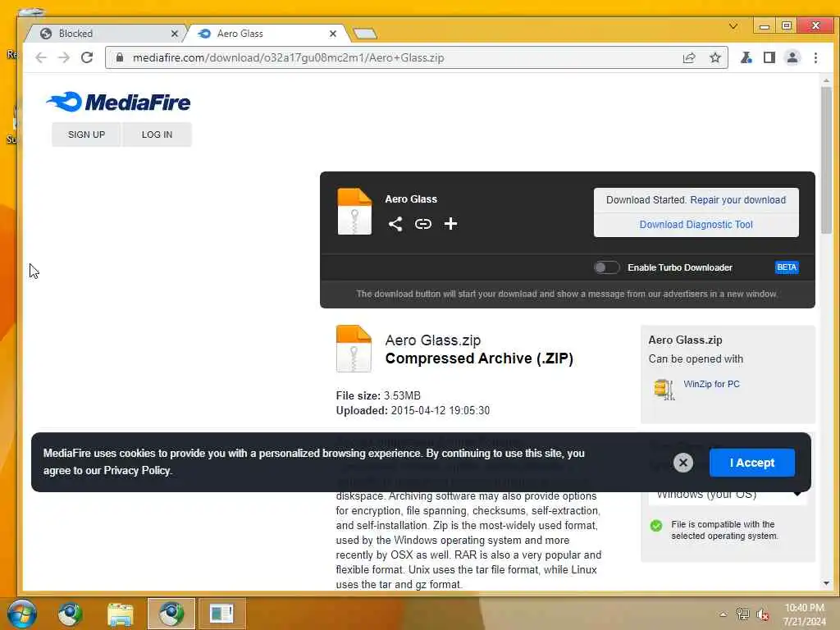Click the first Chrome taskbar icon
The image size is (840, 630).
[x=71, y=614]
